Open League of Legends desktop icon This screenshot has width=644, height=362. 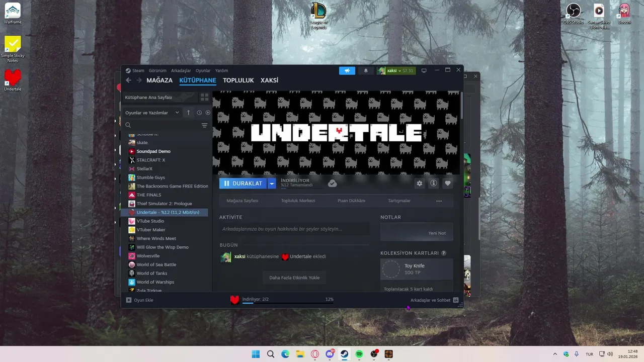click(x=318, y=16)
